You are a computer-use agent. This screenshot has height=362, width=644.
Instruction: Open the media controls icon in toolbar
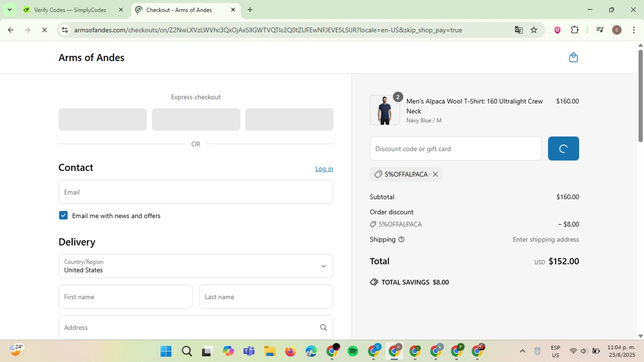pos(600,30)
